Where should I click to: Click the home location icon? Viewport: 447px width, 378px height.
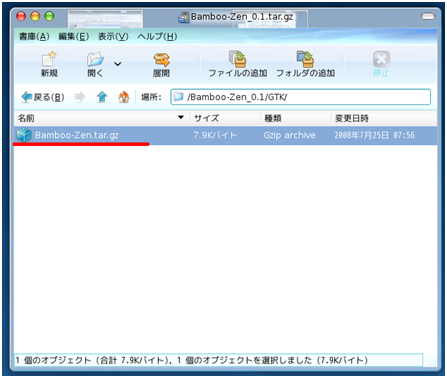point(124,97)
